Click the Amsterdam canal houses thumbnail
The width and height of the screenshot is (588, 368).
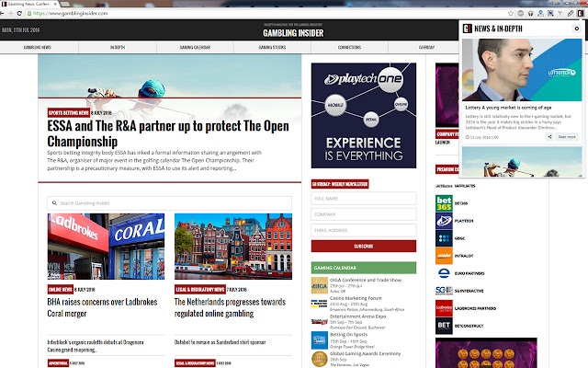click(x=233, y=247)
